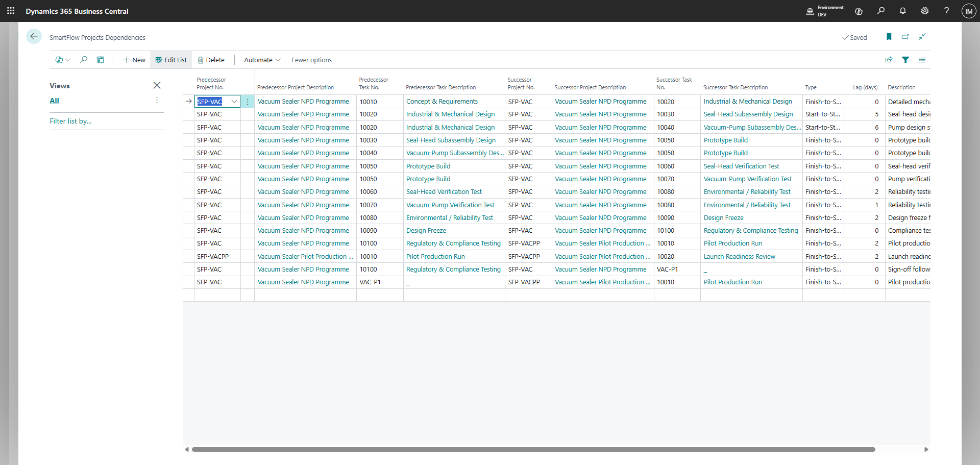Open the help question mark
This screenshot has width=980, height=465.
coord(946,11)
